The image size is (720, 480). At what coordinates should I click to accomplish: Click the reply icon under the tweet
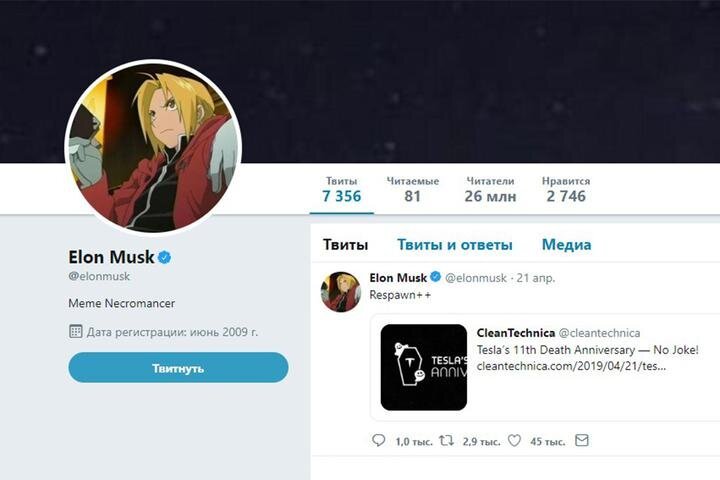click(x=378, y=440)
